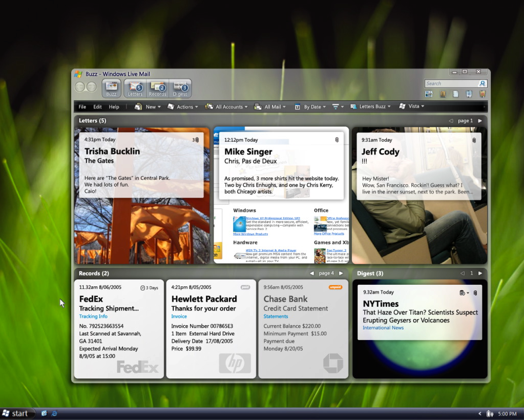The width and height of the screenshot is (524, 420).
Task: Open the address book icon under Search
Action: (443, 94)
